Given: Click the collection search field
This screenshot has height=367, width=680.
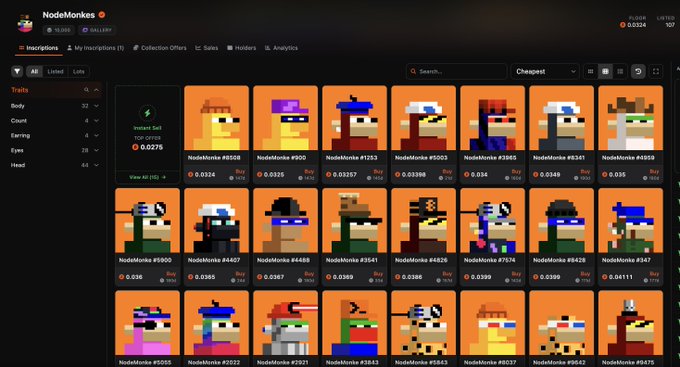Looking at the screenshot, I should pos(456,71).
